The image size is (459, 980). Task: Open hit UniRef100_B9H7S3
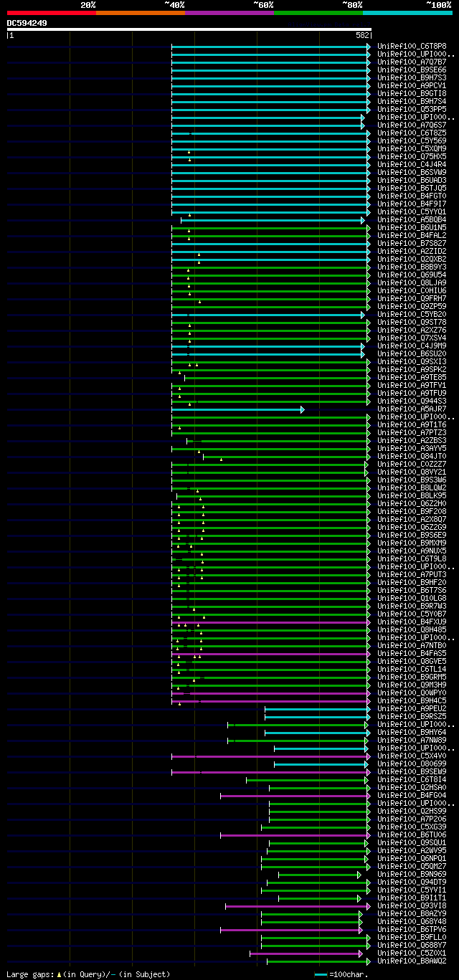pyautogui.click(x=412, y=77)
